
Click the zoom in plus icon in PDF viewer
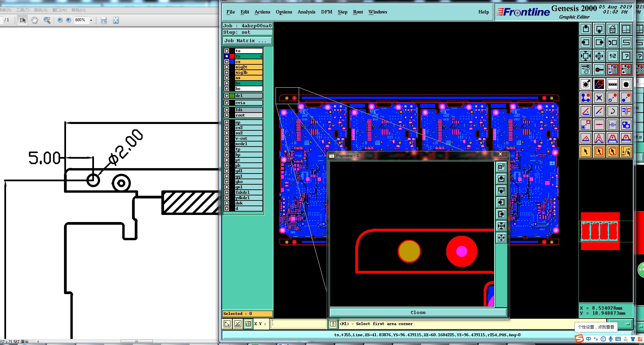[x=68, y=20]
